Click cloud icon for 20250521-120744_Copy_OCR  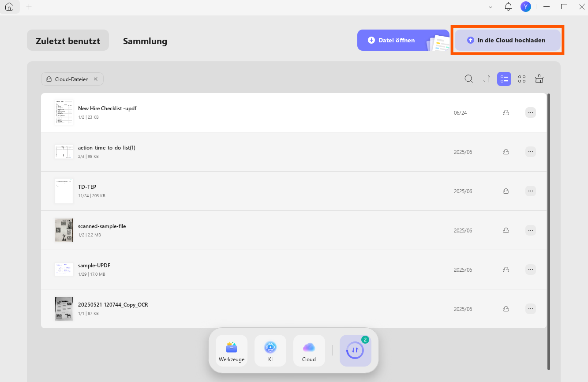(506, 309)
